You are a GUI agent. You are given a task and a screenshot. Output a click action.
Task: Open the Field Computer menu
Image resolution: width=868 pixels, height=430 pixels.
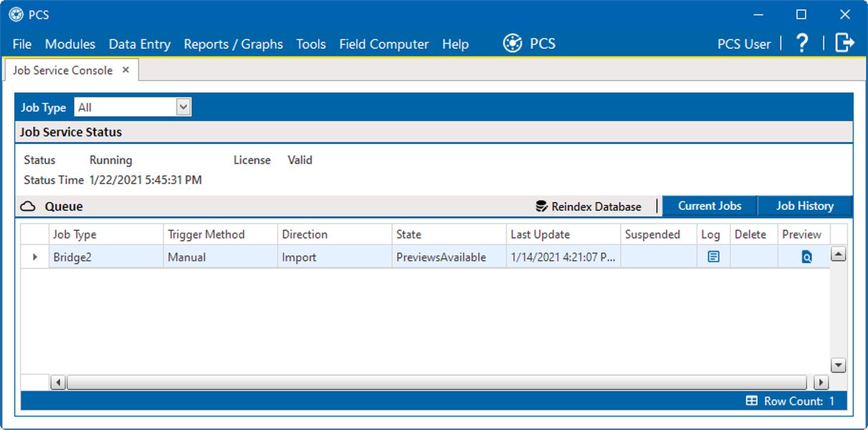pos(384,44)
